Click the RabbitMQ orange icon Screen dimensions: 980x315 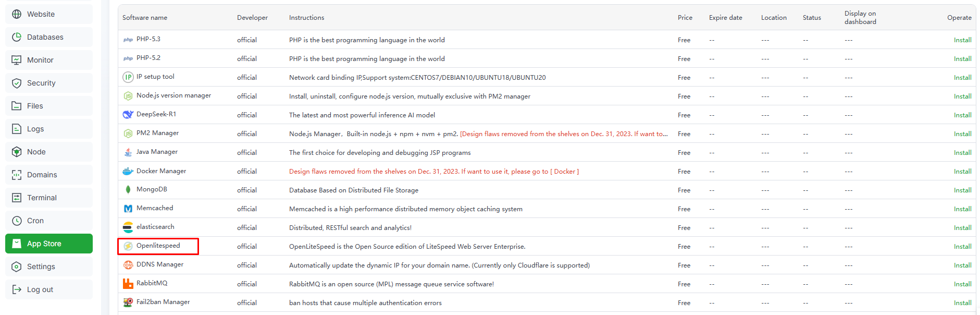click(x=128, y=284)
